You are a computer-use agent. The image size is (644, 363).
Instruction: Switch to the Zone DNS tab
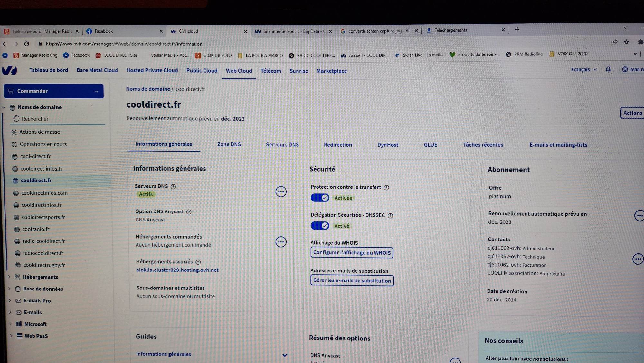[229, 144]
